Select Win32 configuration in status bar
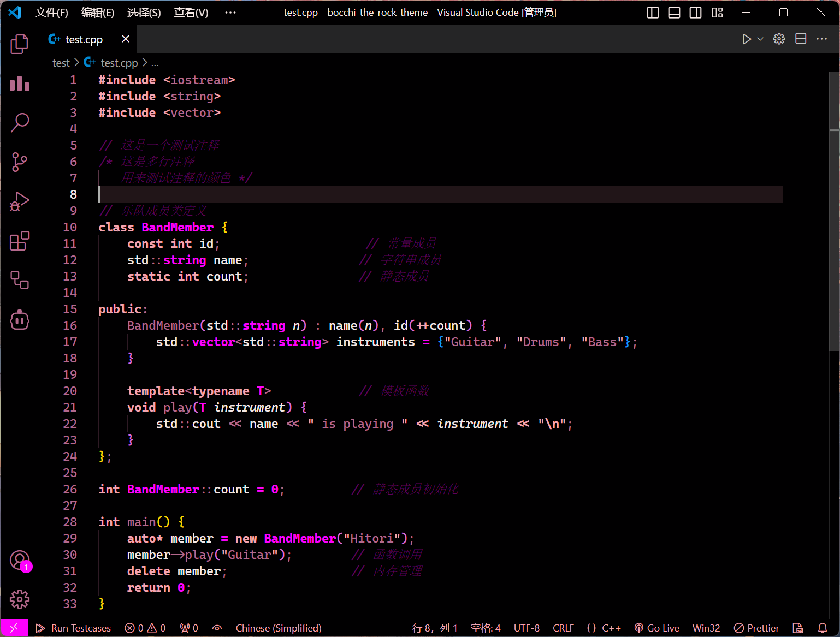840x637 pixels. tap(706, 628)
